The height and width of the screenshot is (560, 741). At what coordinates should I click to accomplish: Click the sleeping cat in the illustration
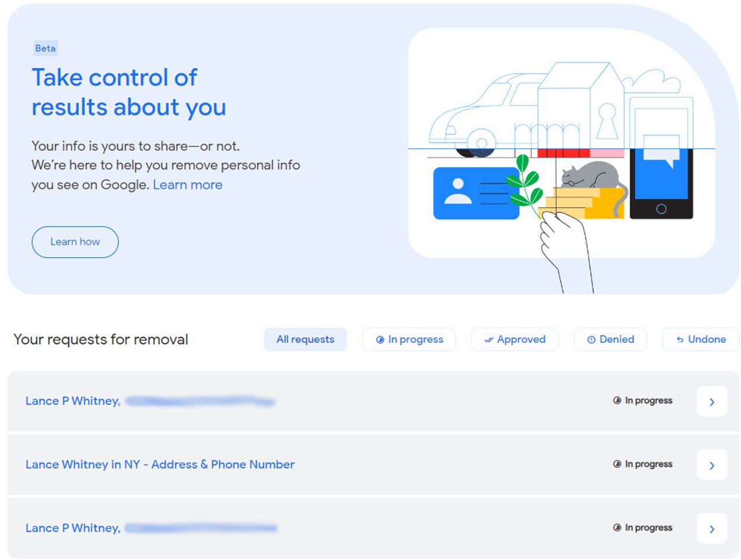590,175
